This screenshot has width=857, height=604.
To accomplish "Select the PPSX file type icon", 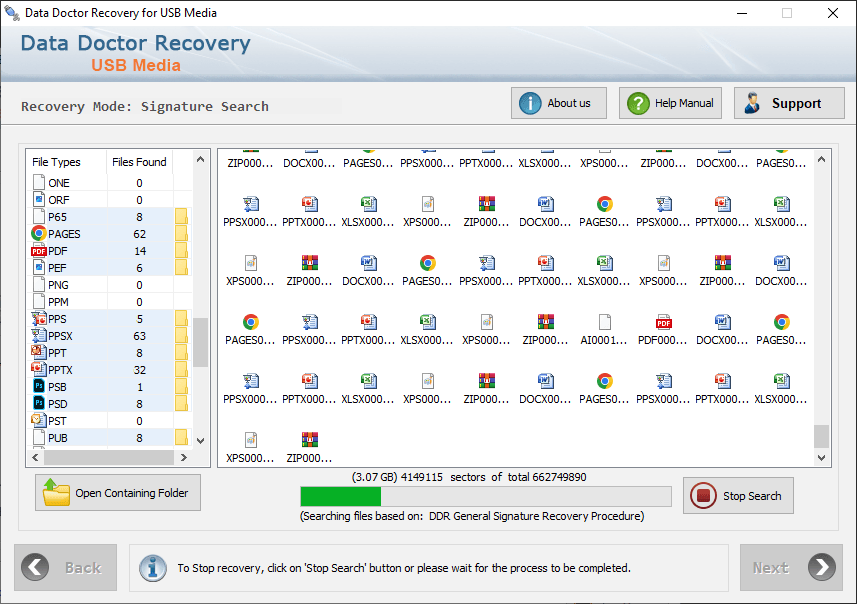I will click(x=39, y=335).
